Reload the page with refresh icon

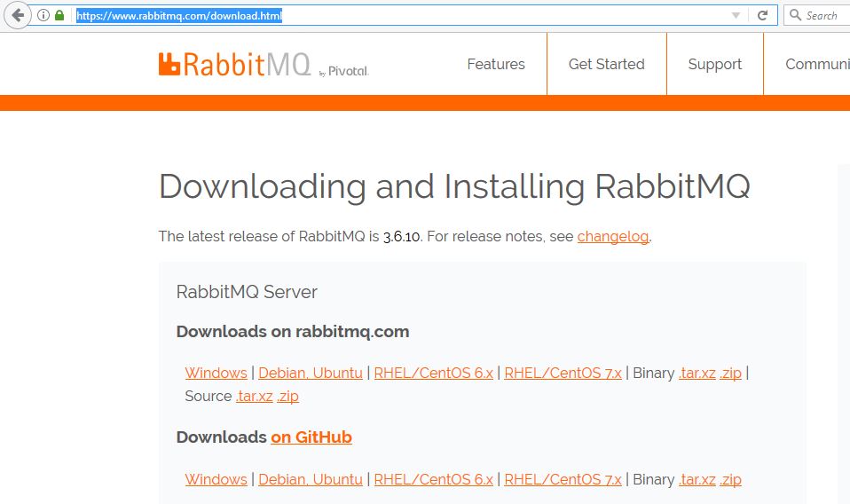(x=762, y=15)
